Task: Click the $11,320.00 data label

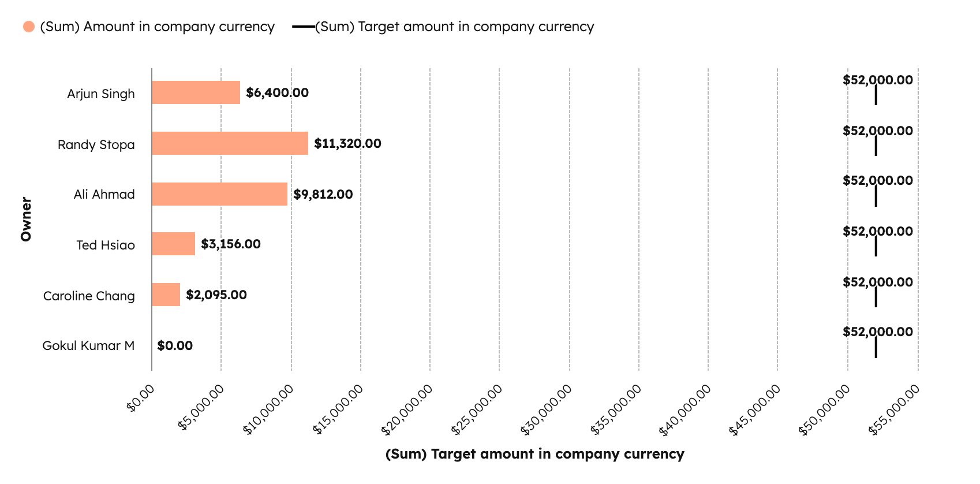Action: coord(347,143)
